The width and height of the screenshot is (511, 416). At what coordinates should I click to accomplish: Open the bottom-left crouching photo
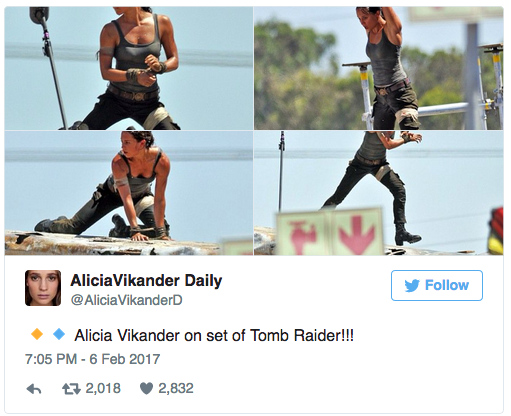[x=129, y=193]
